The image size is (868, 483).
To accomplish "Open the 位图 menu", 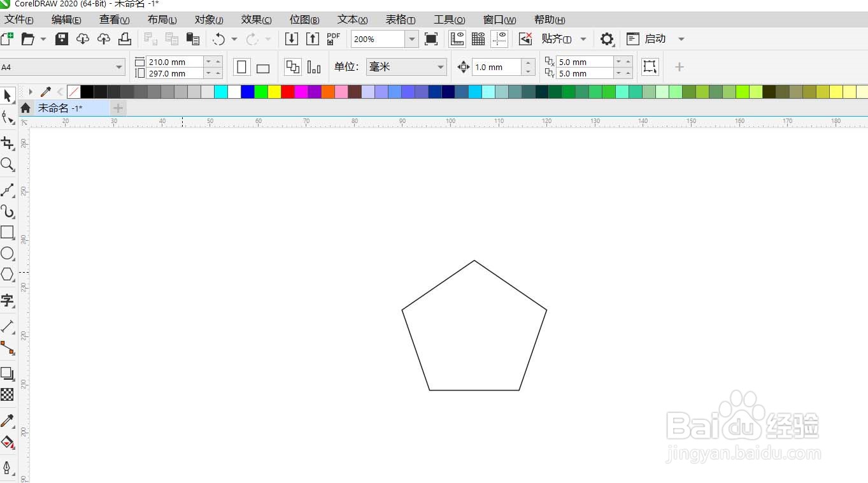I will (x=304, y=20).
